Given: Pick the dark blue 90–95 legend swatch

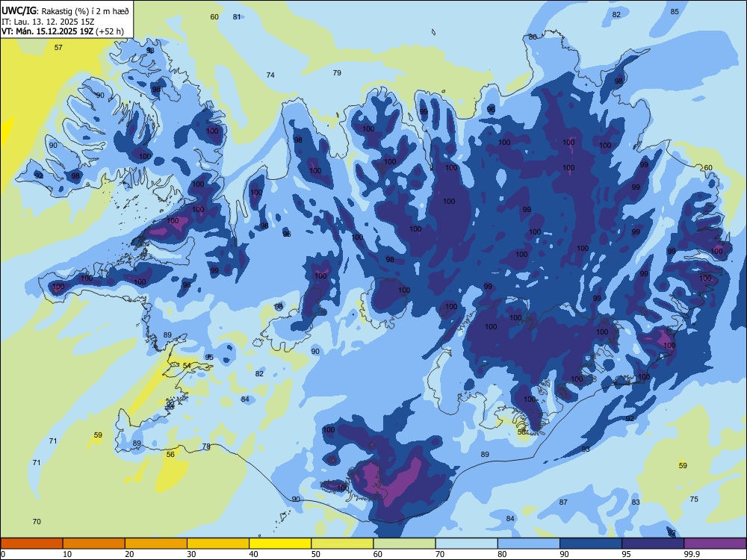Looking at the screenshot, I should coord(591,544).
